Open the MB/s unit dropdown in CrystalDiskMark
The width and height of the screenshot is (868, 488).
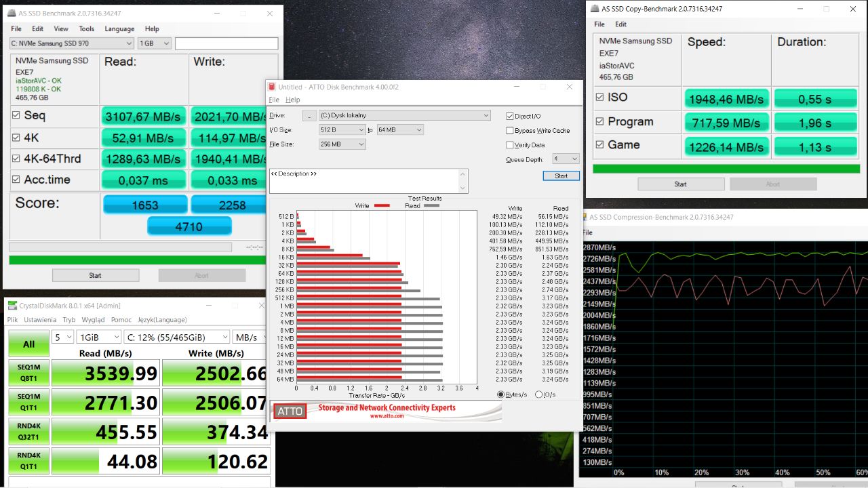pyautogui.click(x=250, y=337)
